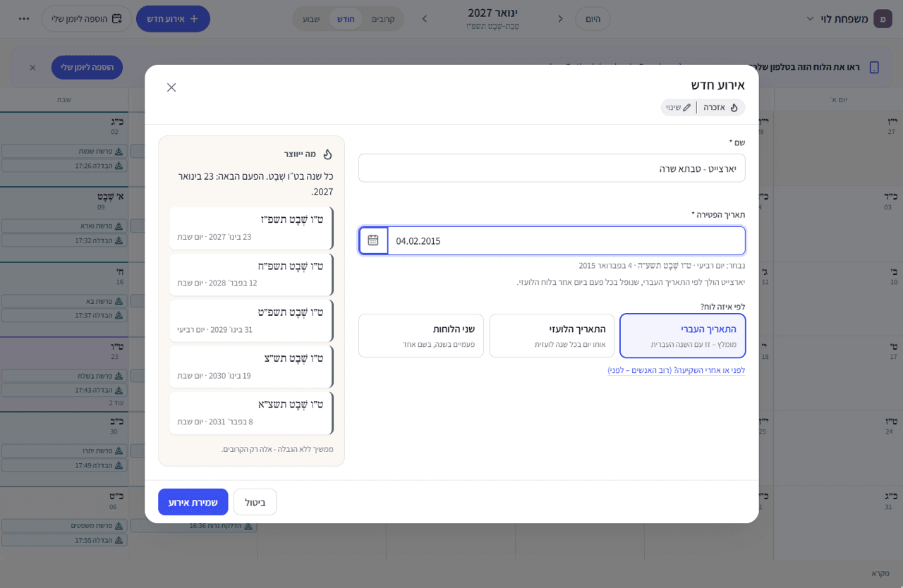Select the התאריך העברי option
This screenshot has height=588, width=903.
(683, 336)
